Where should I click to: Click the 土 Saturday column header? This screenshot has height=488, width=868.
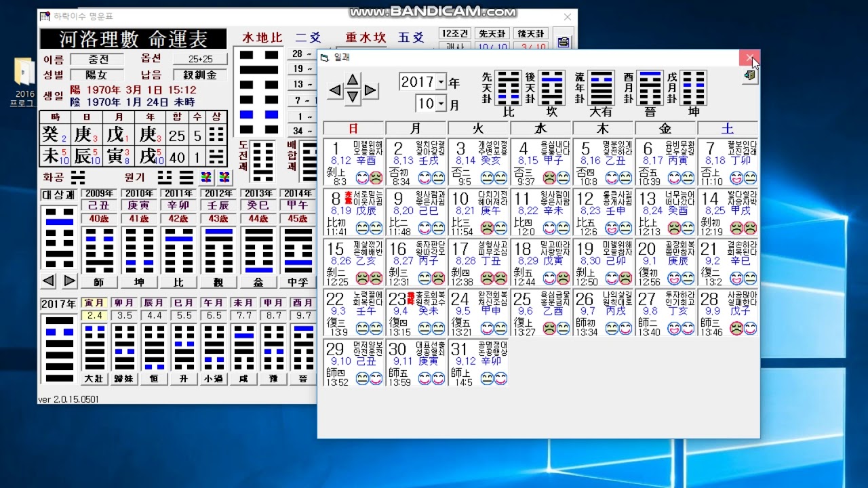pos(728,129)
